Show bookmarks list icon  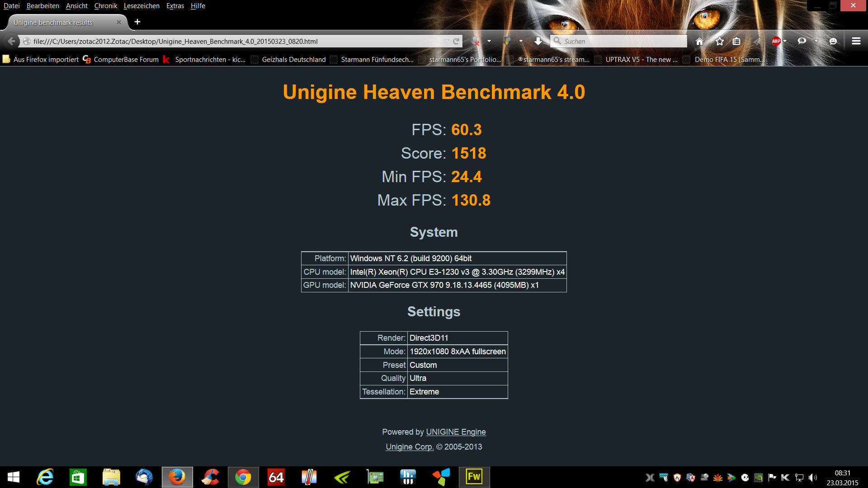(x=736, y=41)
